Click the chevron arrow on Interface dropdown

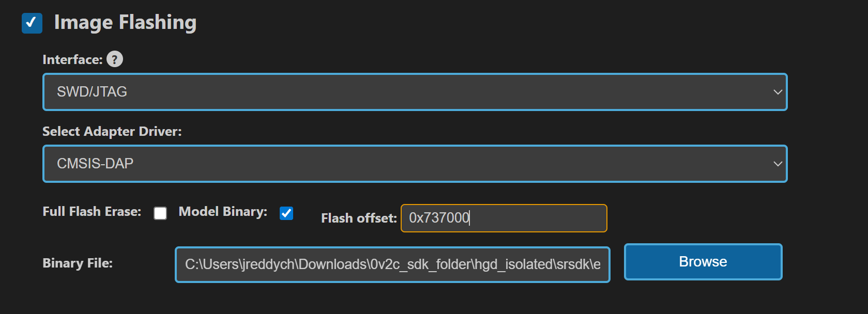778,92
